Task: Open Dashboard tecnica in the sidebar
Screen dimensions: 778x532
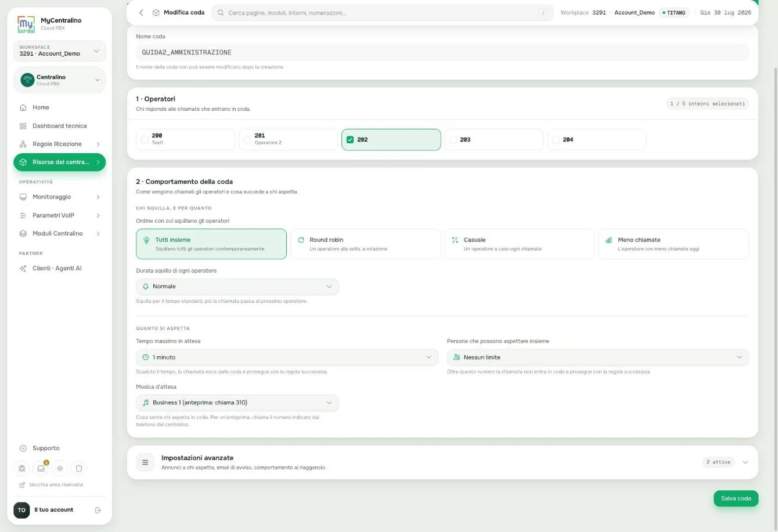Action: tap(60, 126)
